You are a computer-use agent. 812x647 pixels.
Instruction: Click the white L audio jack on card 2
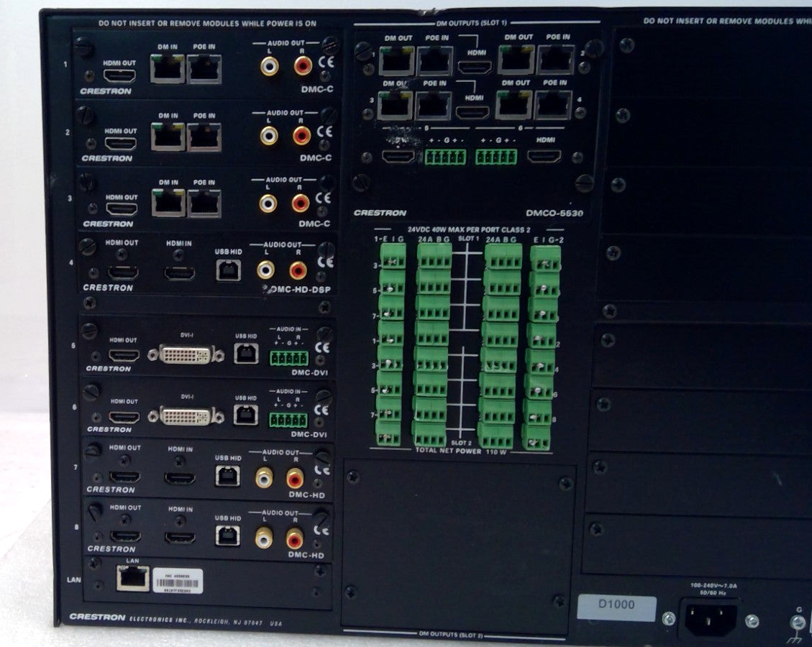pyautogui.click(x=269, y=136)
